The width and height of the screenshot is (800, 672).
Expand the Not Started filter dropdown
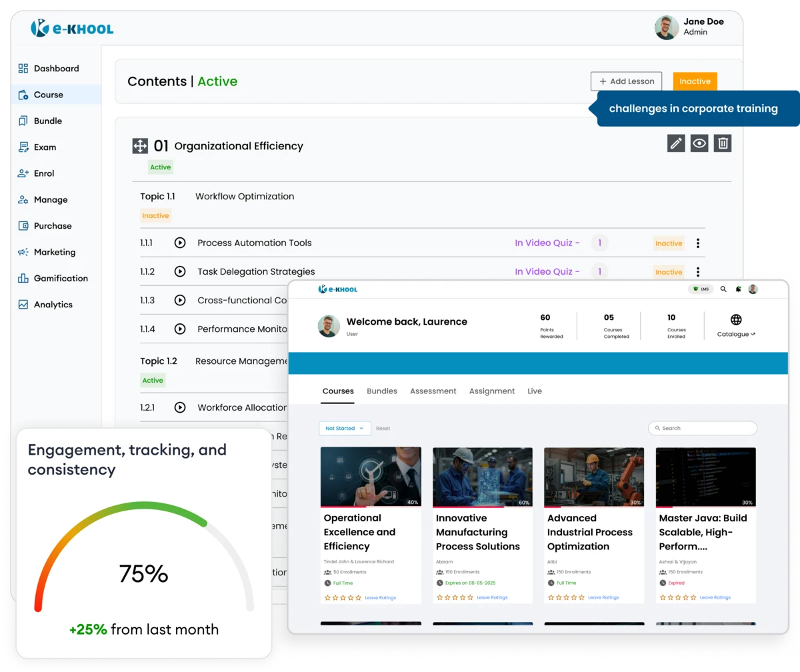[345, 428]
